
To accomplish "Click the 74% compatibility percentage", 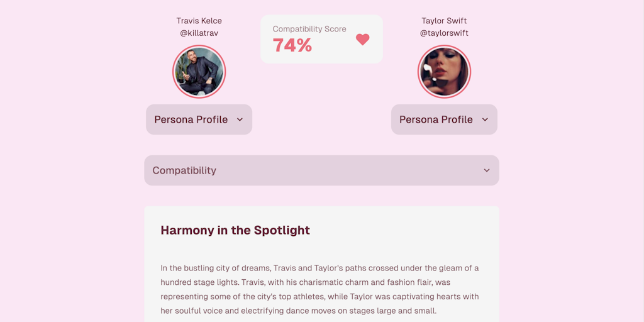I will pyautogui.click(x=292, y=45).
